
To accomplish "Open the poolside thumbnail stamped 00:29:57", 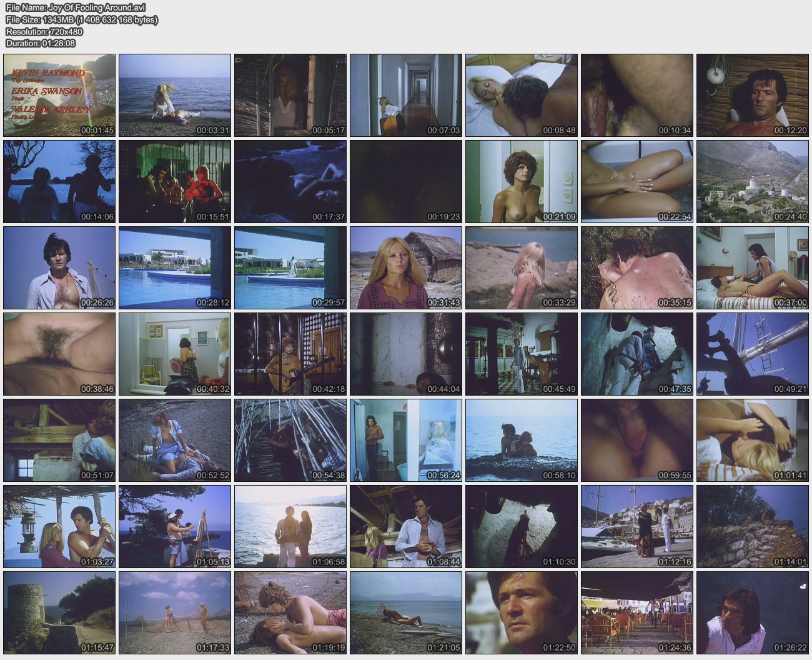I will (290, 267).
